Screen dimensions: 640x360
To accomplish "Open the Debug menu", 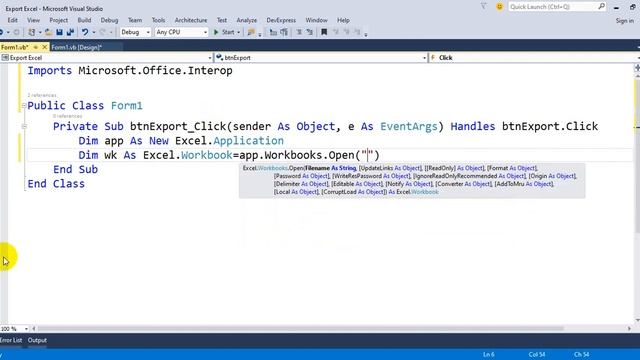I will (x=109, y=20).
